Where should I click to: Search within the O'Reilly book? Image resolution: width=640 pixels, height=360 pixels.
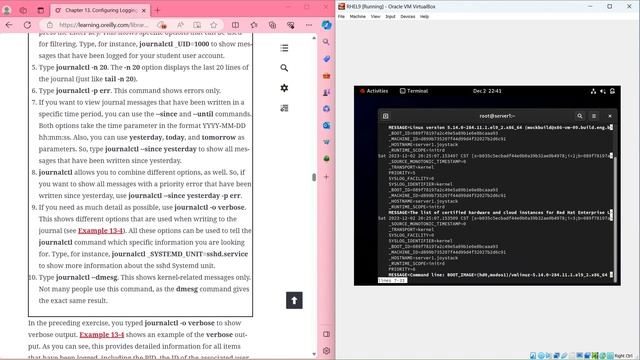284,68
